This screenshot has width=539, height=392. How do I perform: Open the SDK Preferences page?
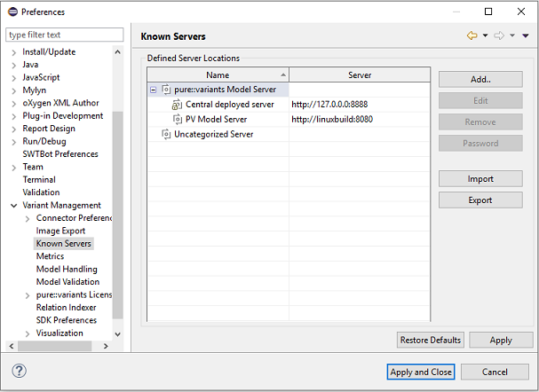pos(67,320)
